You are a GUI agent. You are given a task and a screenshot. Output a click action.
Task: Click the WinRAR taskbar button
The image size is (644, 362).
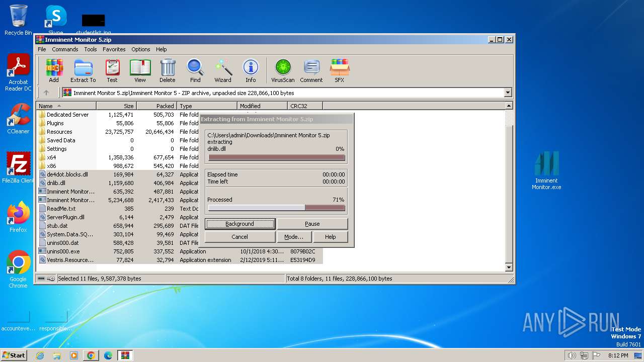[125, 355]
